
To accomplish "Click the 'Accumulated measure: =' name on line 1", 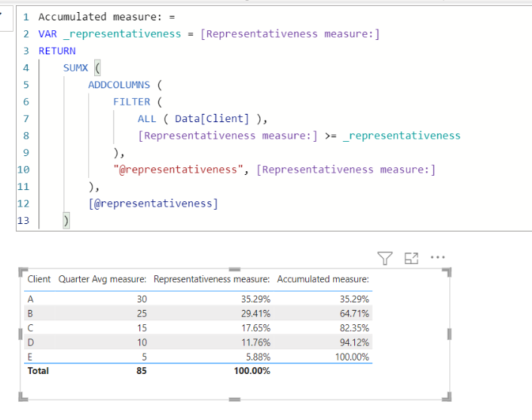I will (106, 17).
